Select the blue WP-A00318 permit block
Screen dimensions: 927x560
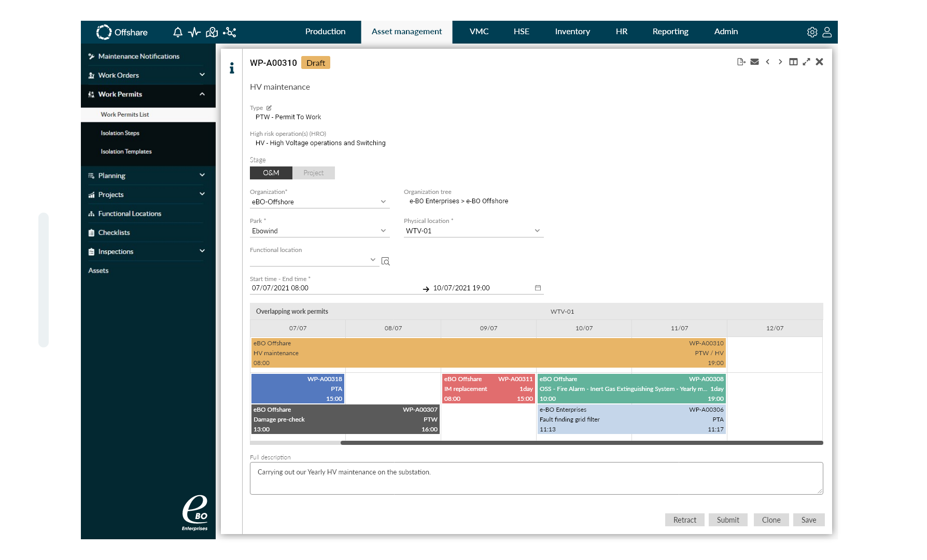298,389
